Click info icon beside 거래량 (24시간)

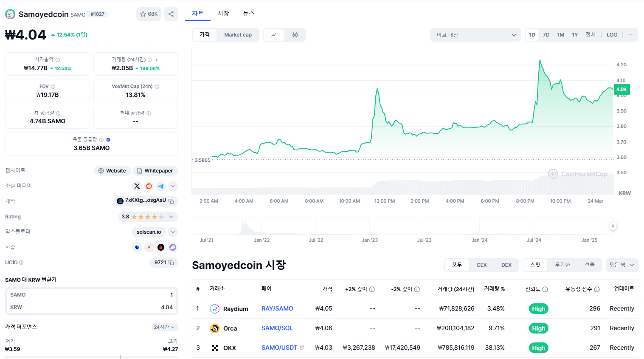click(x=150, y=60)
